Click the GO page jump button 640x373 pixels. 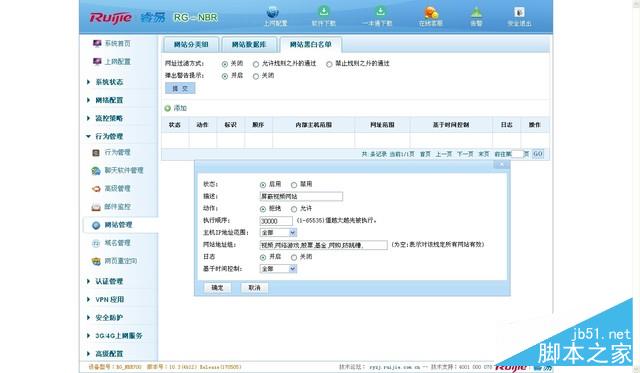point(538,154)
